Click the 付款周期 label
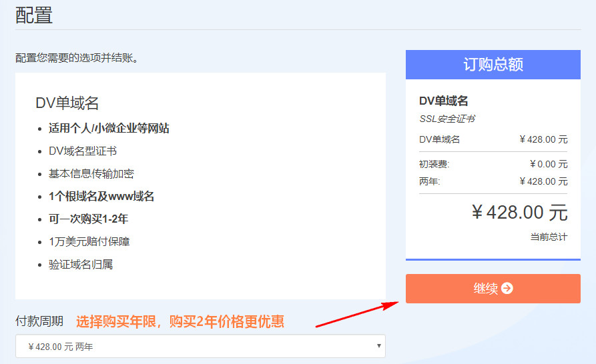This screenshot has width=596, height=364. (x=39, y=321)
